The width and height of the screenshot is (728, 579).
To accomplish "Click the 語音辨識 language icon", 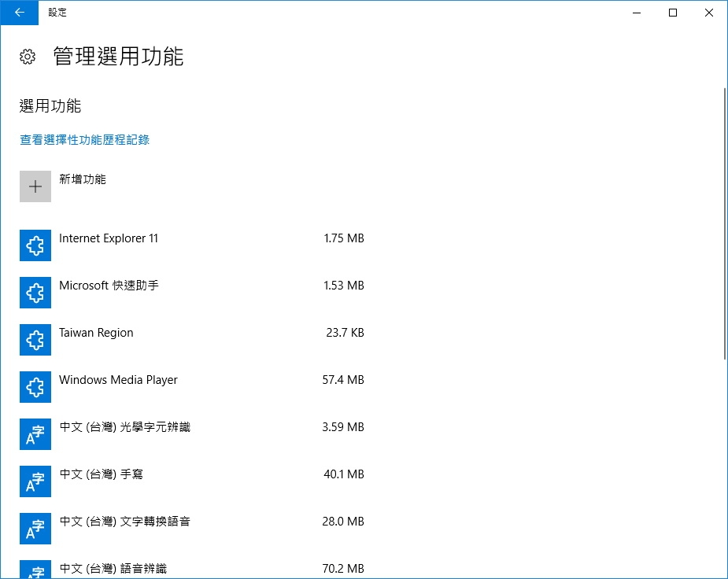I will [x=35, y=570].
